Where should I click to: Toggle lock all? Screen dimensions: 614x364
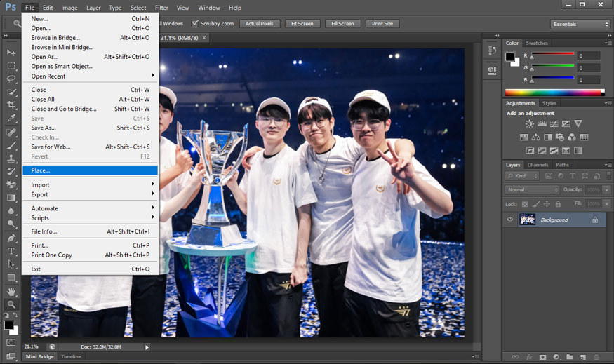tap(558, 204)
